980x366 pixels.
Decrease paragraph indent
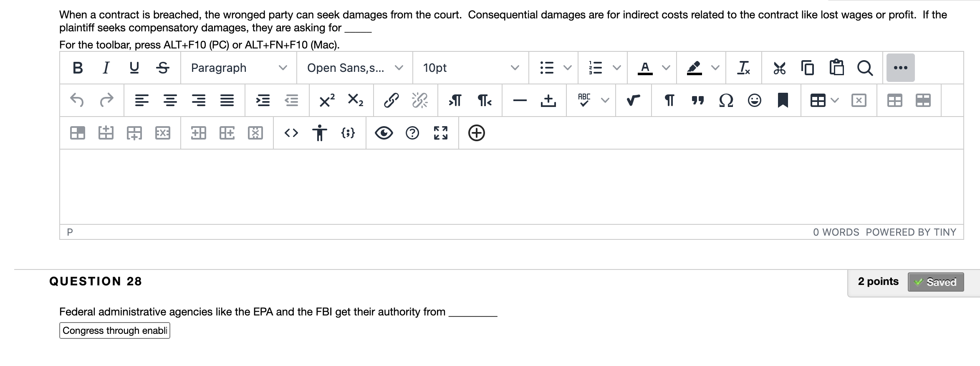coord(291,100)
